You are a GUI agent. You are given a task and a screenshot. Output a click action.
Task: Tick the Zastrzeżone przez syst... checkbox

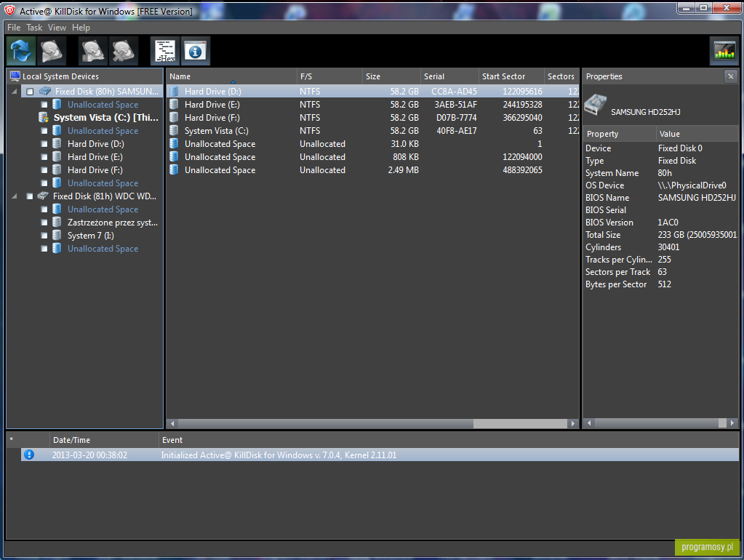pyautogui.click(x=44, y=222)
